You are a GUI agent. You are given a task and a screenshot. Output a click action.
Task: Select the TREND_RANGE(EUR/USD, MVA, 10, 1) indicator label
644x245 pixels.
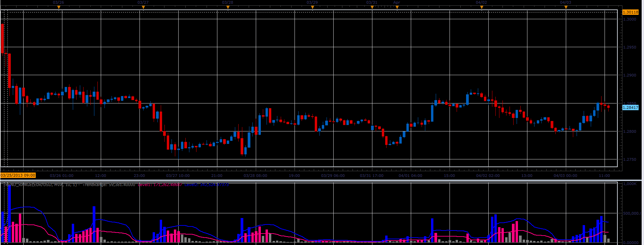(39, 184)
